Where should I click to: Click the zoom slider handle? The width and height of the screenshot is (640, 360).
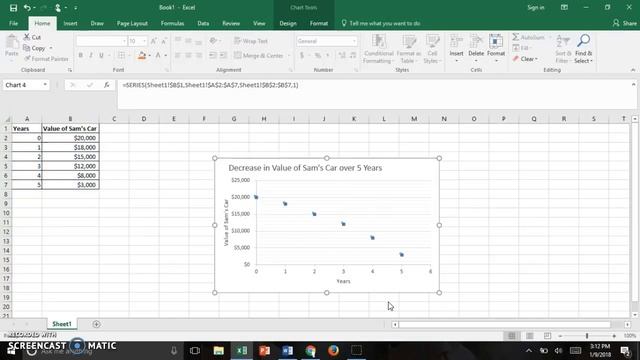click(x=587, y=336)
